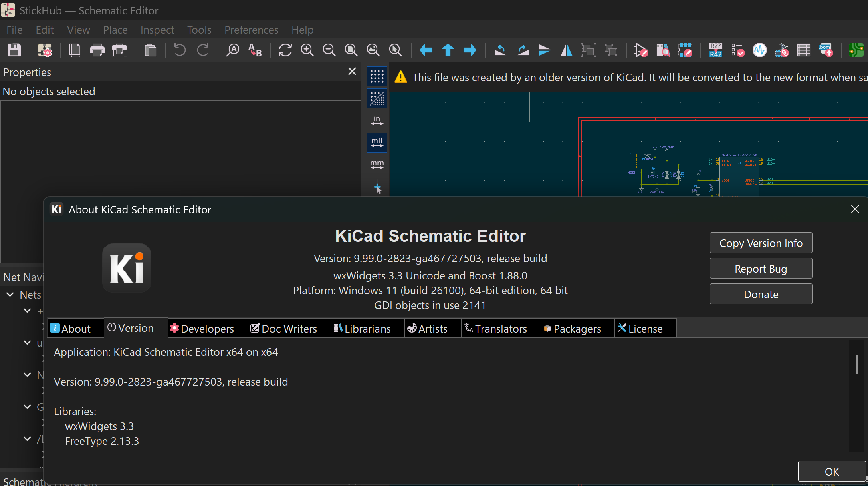
Task: Open symbol fields table icon
Action: coord(803,50)
